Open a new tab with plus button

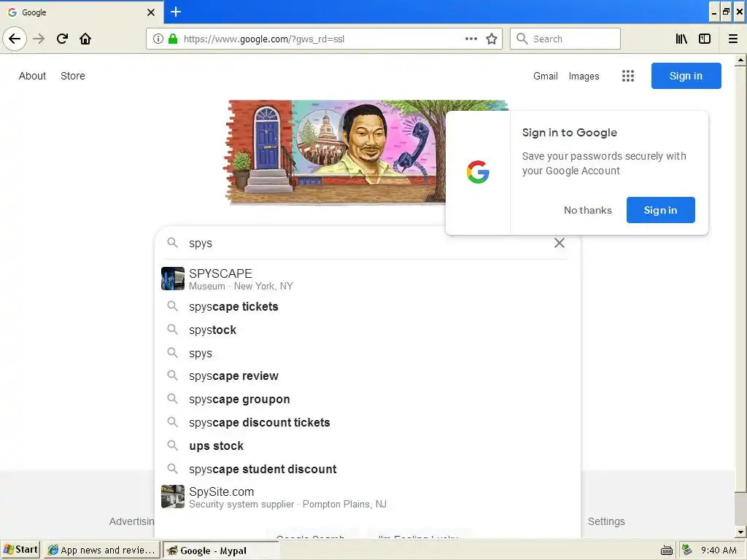(176, 12)
